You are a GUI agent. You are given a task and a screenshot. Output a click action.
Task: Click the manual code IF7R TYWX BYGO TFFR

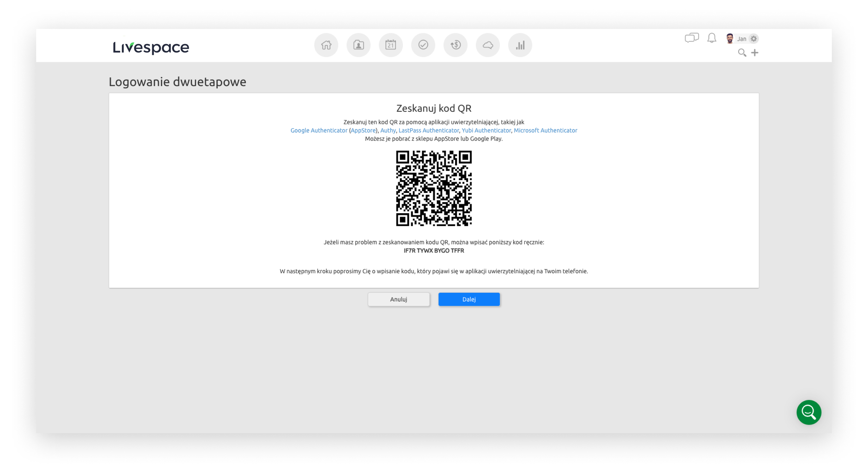(434, 251)
